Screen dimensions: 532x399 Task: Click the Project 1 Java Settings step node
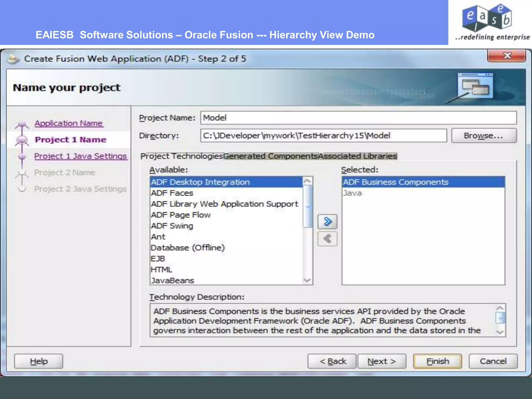pos(22,156)
